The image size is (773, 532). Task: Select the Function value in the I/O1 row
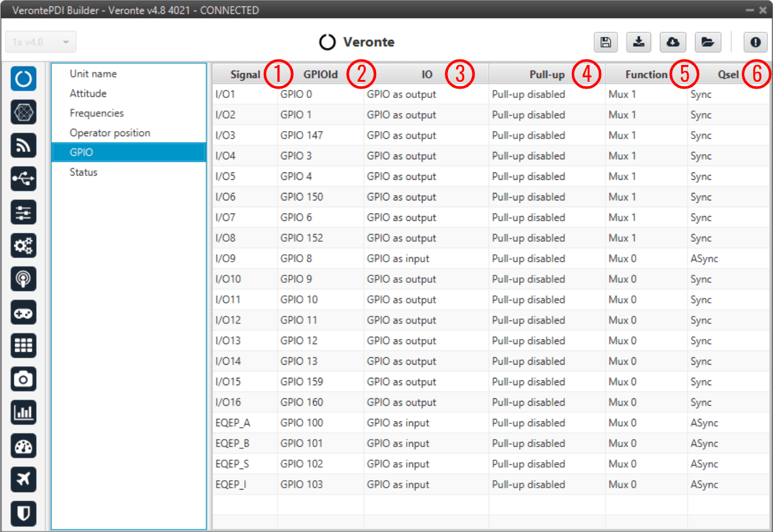pyautogui.click(x=646, y=94)
